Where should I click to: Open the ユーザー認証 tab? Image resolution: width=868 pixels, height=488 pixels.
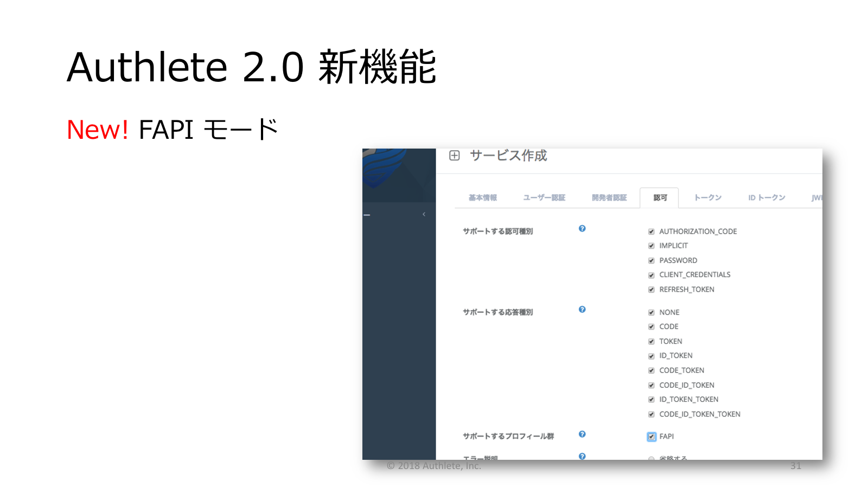(x=544, y=198)
